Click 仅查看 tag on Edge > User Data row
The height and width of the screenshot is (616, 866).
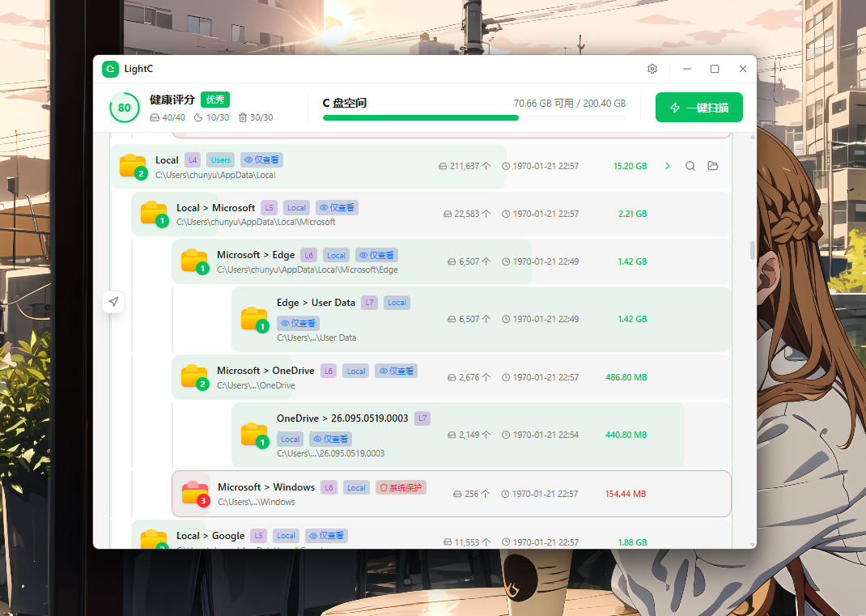click(x=298, y=323)
